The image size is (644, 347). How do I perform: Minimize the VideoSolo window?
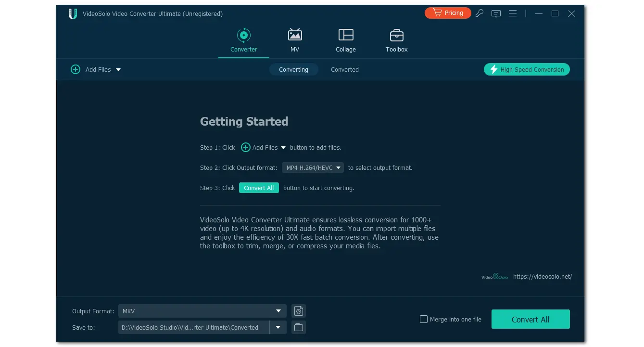538,13
